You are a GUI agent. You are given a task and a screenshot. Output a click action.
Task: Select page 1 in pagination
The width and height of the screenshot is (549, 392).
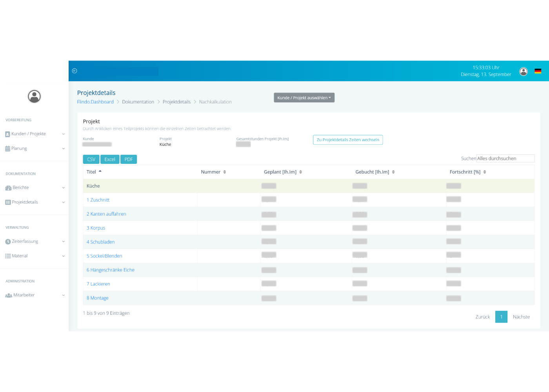[501, 317]
